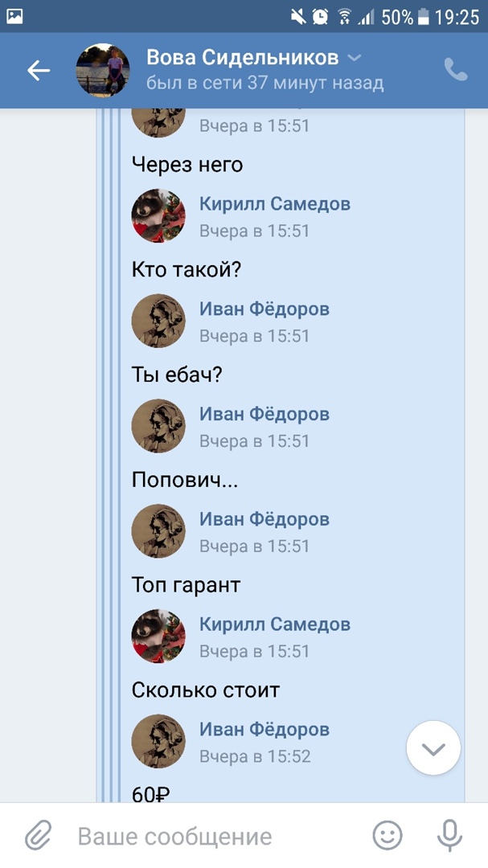Screen dimensions: 488x868
Task: Open Иван Фёдоров name above 'Ты ебач?'
Action: (265, 309)
